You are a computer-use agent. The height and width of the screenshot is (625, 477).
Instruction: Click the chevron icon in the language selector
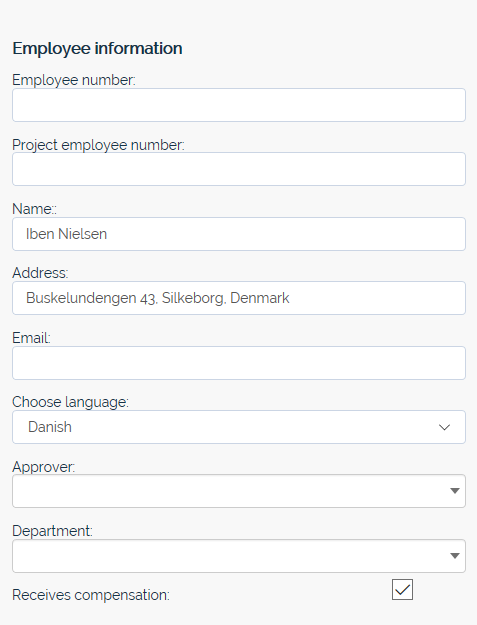[x=444, y=427]
